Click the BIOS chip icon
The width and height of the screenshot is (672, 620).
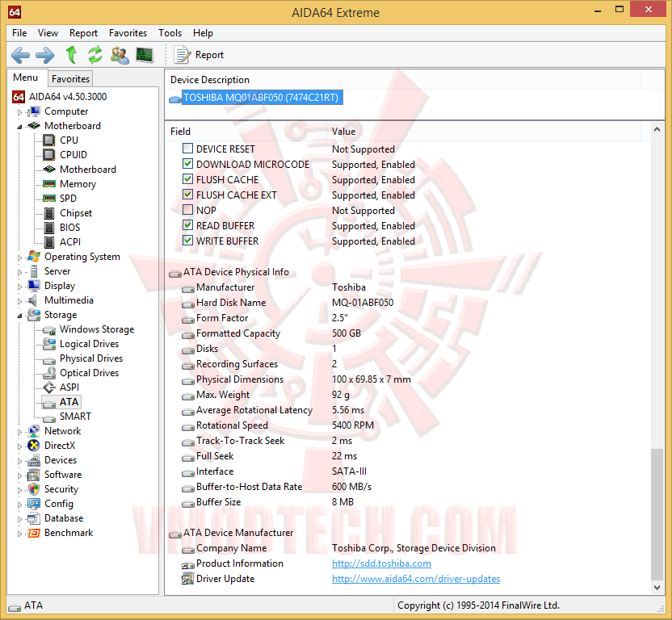[49, 228]
